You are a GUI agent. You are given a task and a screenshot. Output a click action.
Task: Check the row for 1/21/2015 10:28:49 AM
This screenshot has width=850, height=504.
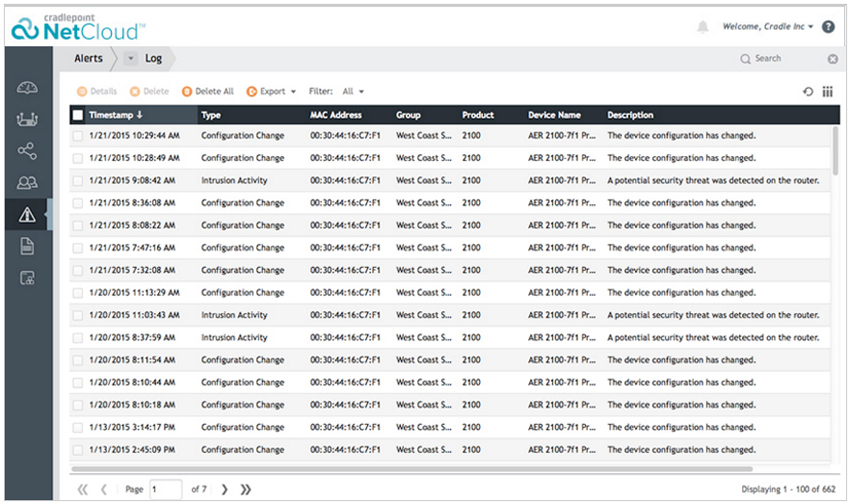click(x=78, y=158)
